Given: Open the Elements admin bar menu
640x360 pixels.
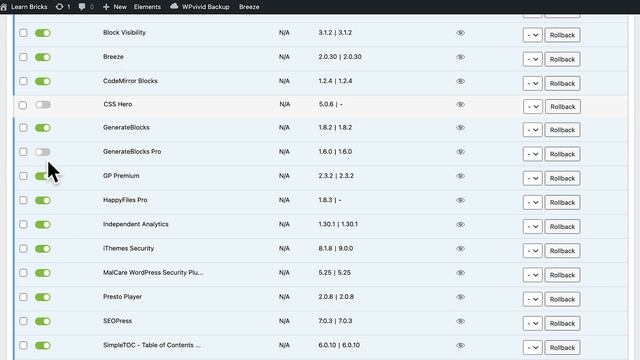Looking at the screenshot, I should [x=147, y=7].
